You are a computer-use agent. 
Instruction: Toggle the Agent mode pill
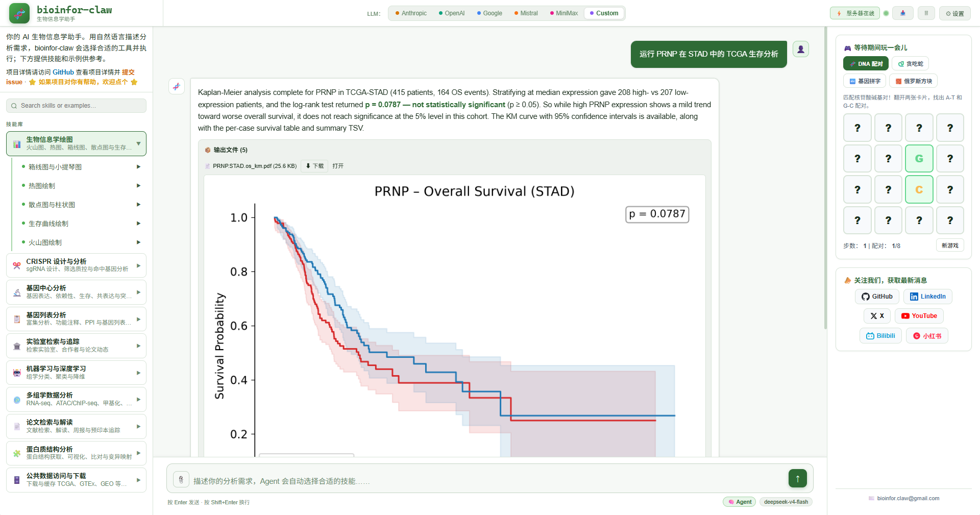[740, 502]
